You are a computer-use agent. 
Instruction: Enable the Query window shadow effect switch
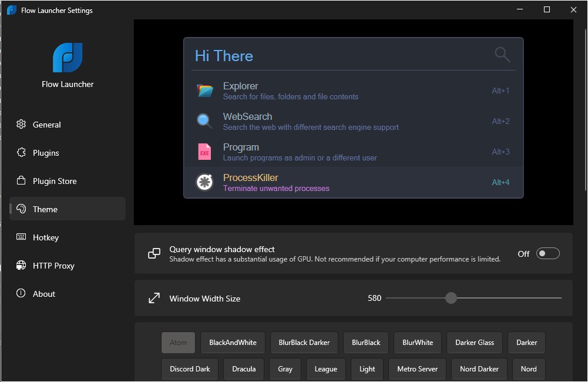tap(547, 253)
